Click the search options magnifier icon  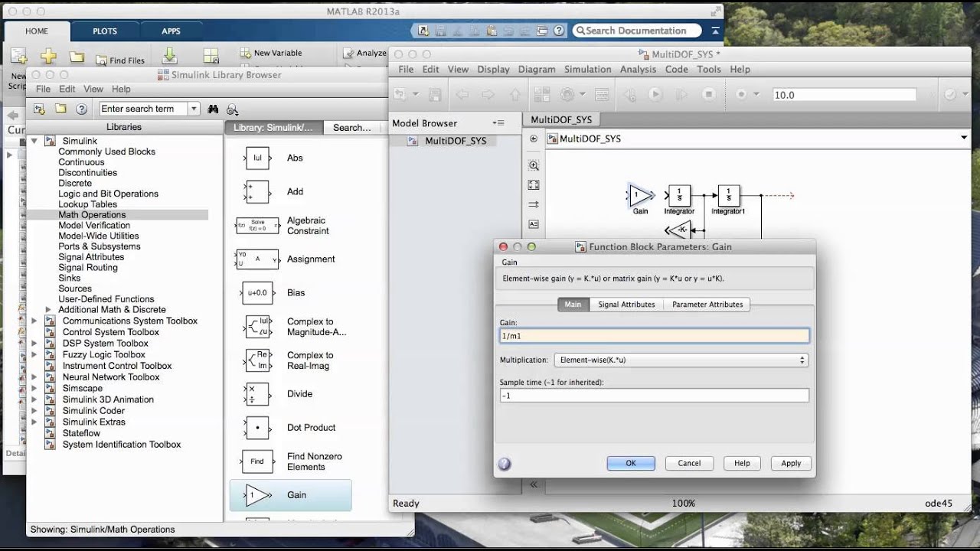point(233,109)
